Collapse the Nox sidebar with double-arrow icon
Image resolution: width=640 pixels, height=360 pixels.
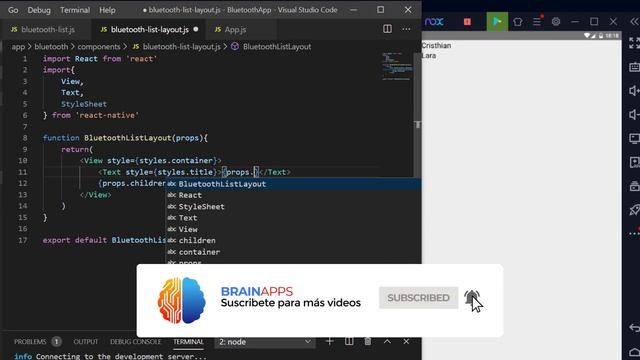click(x=634, y=22)
